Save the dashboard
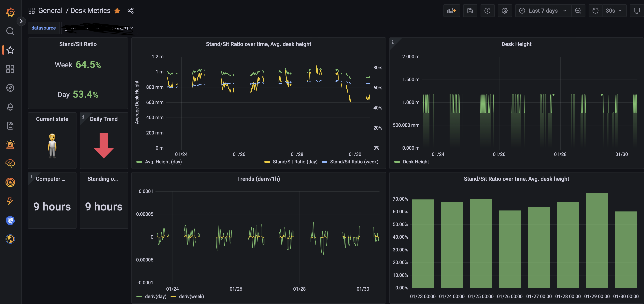Viewport: 644px width, 304px height. 470,11
